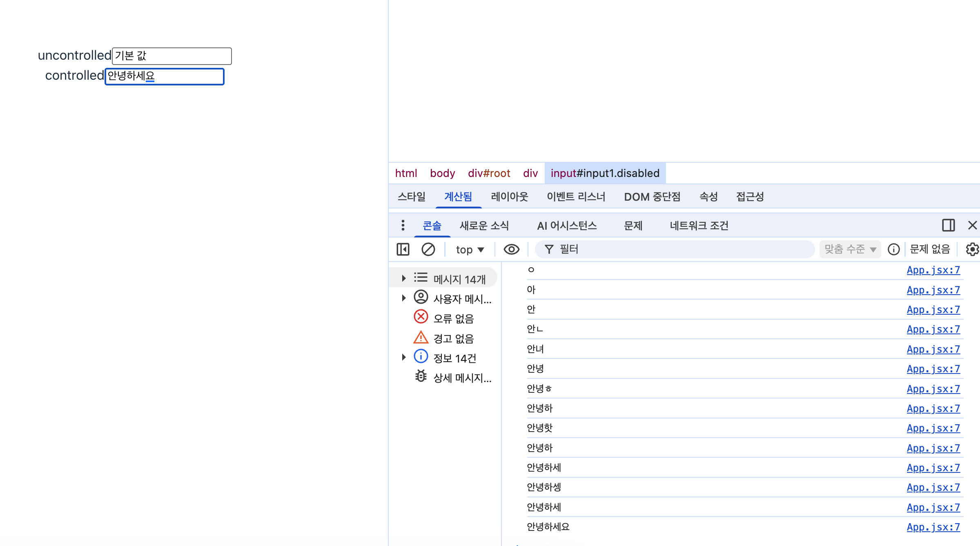
Task: Switch to the 스타일 styles tab
Action: (x=412, y=197)
